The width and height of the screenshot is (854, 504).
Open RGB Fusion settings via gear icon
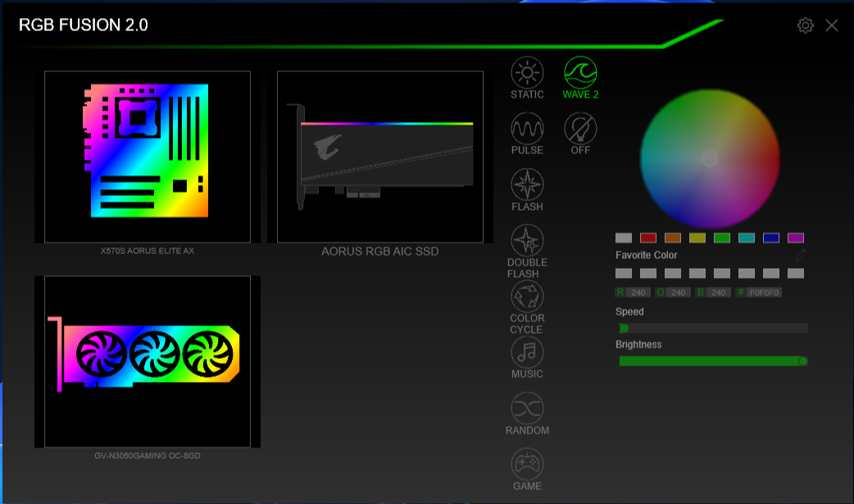(806, 25)
